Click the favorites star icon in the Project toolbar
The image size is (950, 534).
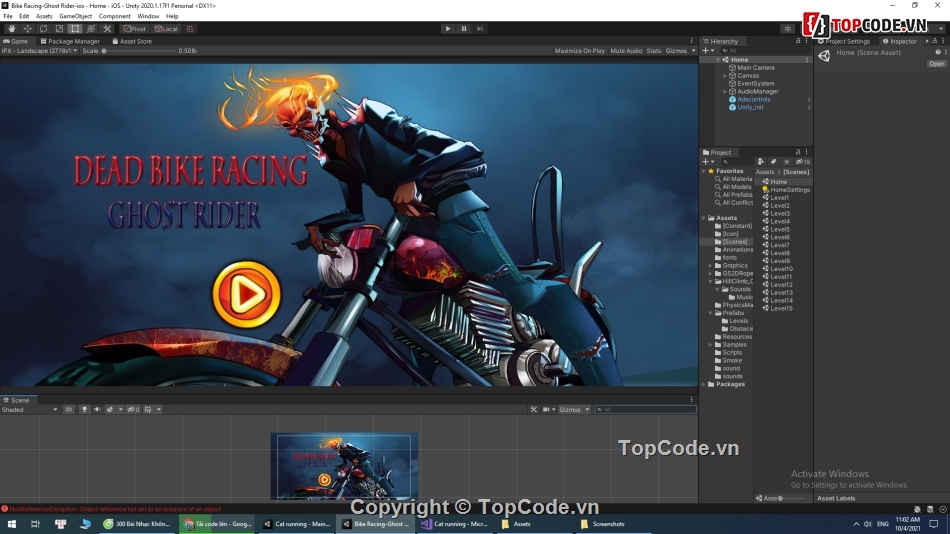coord(786,162)
